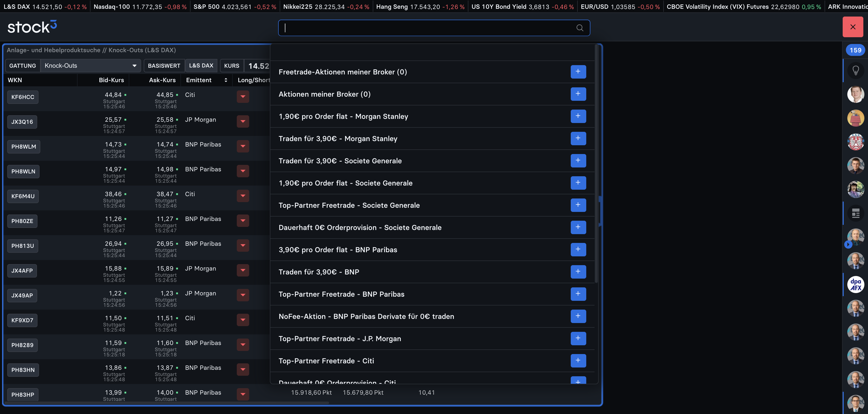Add NoFee-Aktion BNP Paribas Derivate
Screen dimensions: 868x414
tap(578, 316)
